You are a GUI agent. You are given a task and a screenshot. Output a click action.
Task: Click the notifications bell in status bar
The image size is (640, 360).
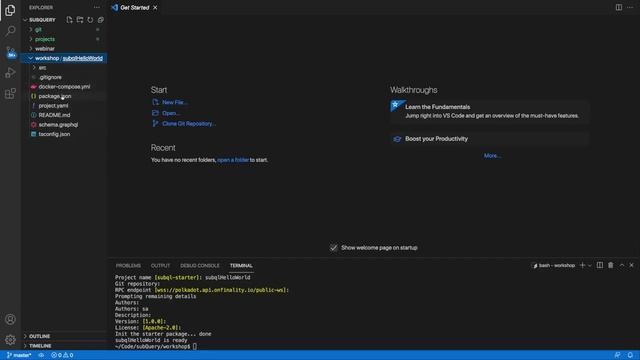point(630,355)
